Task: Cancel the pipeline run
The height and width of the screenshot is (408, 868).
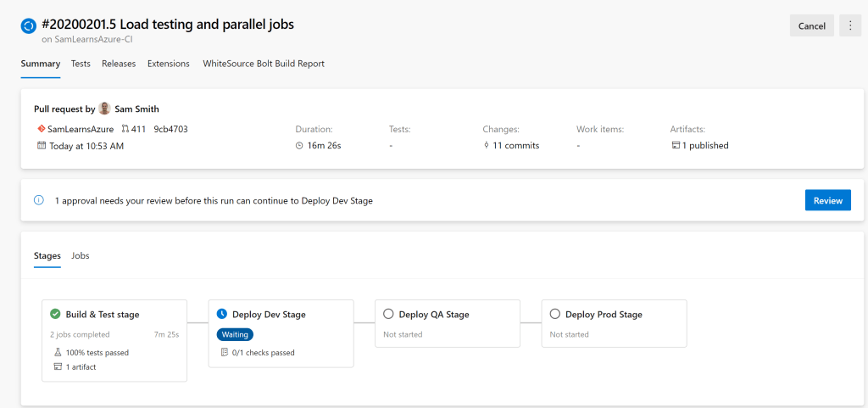Action: [x=811, y=25]
